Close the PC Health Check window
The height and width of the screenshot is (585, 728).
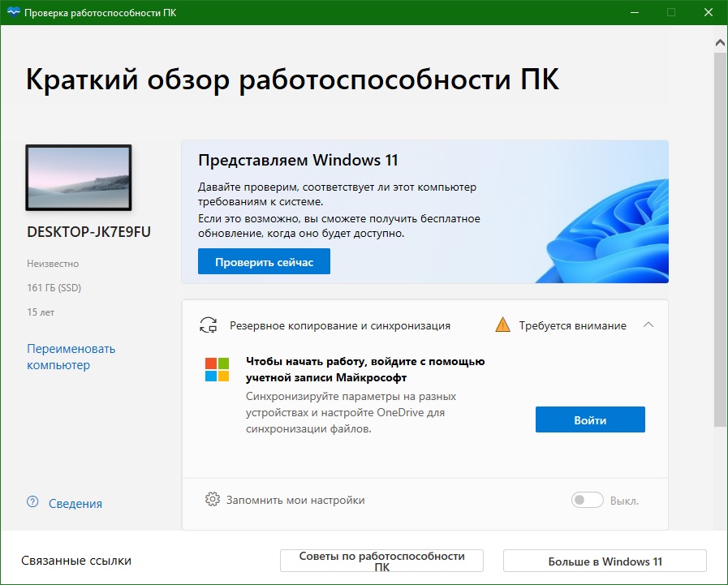point(709,12)
